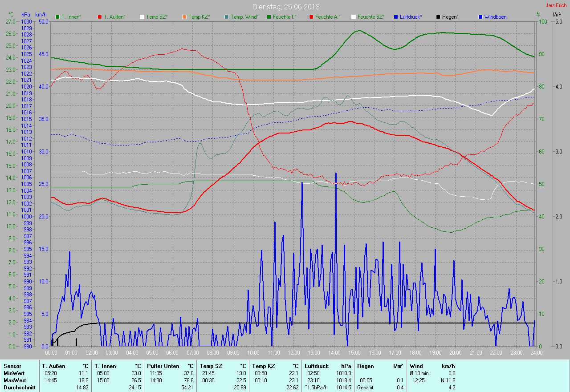This screenshot has width=570, height=392.
Task: Click the T. Außen minimum value '11.1'
Action: (x=84, y=373)
